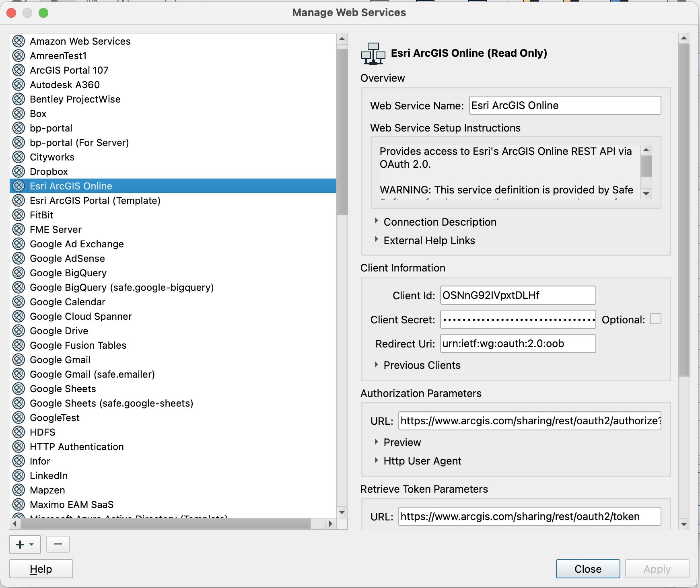Click the remove web service minus button
Viewport: 700px width, 588px height.
click(x=58, y=545)
